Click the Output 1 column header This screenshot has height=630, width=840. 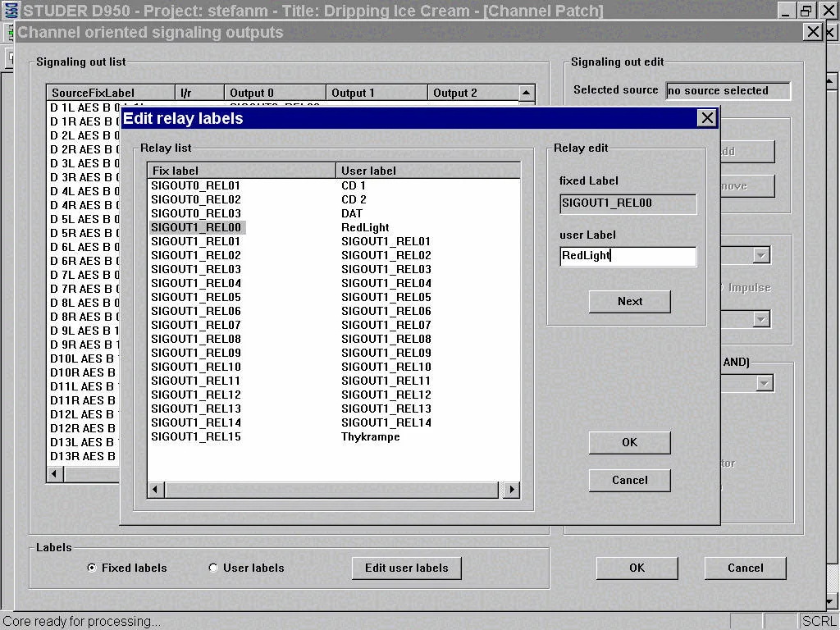[x=377, y=93]
